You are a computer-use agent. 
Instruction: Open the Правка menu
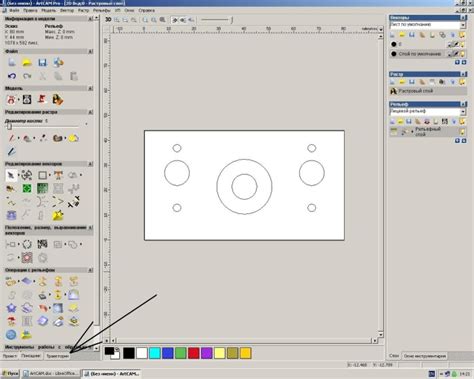(30, 11)
